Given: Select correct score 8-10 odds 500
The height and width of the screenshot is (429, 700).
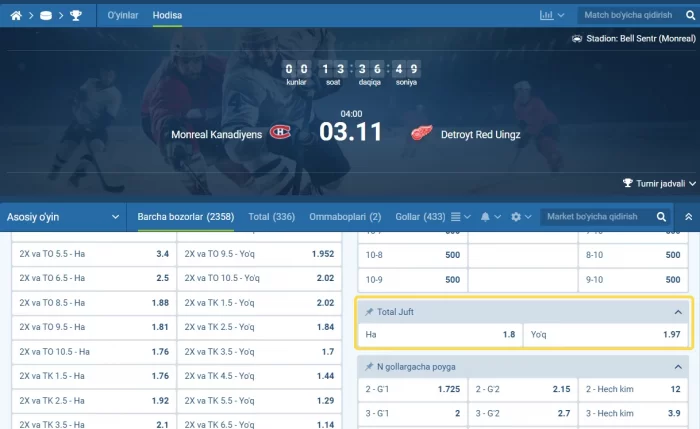Looking at the screenshot, I should (633, 255).
